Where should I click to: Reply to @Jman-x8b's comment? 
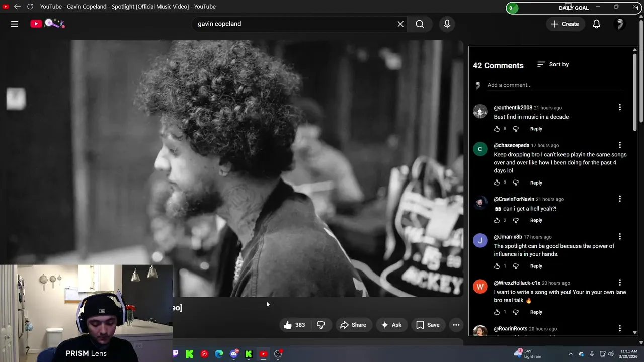click(x=536, y=266)
